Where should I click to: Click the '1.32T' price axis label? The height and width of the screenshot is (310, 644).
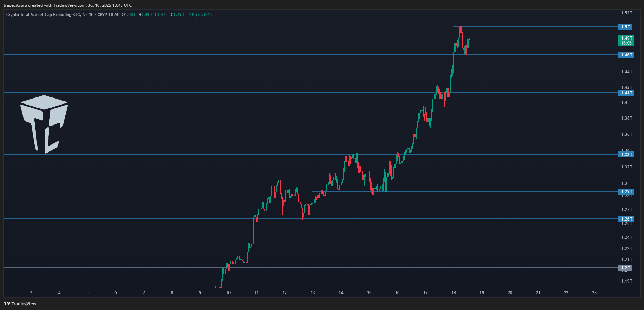coord(627,167)
